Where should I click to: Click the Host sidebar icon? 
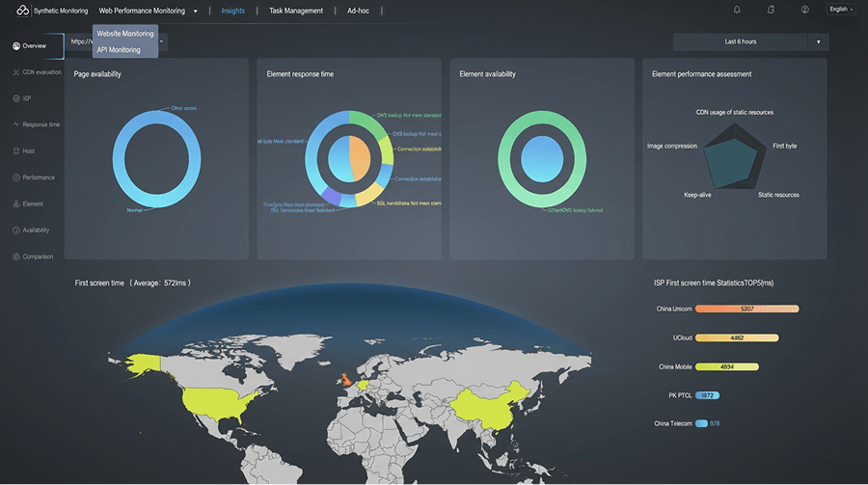click(16, 150)
